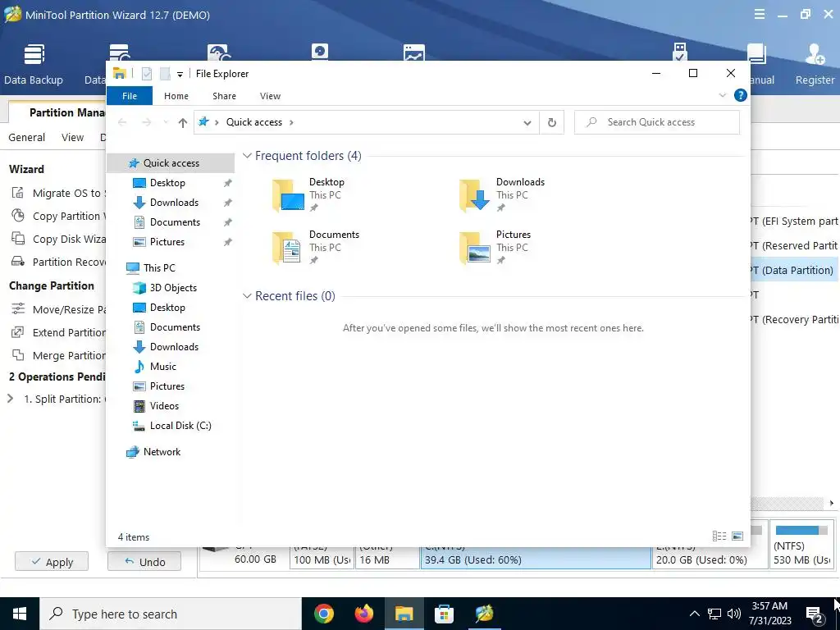Click in Search Quick access field

pyautogui.click(x=657, y=122)
